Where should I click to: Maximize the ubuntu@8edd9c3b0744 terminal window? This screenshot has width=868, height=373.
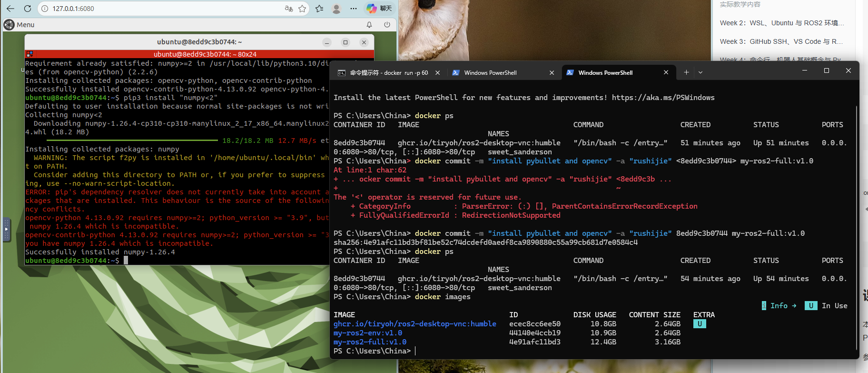coord(345,42)
